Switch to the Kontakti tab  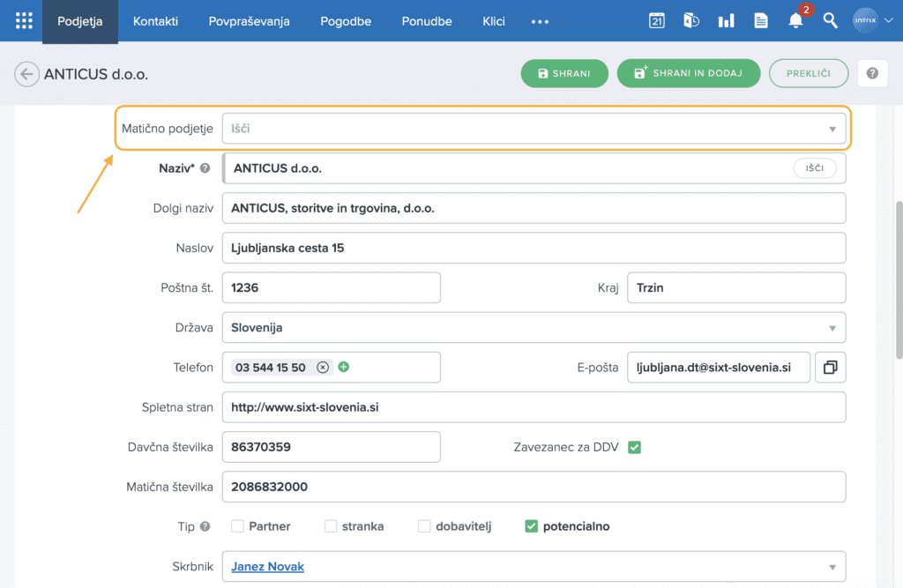point(155,21)
